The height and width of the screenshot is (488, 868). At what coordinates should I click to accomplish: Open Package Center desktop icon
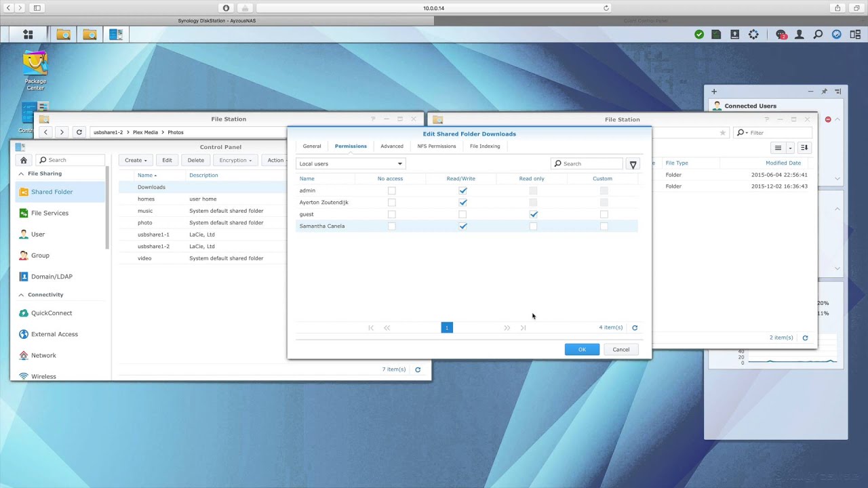(35, 71)
